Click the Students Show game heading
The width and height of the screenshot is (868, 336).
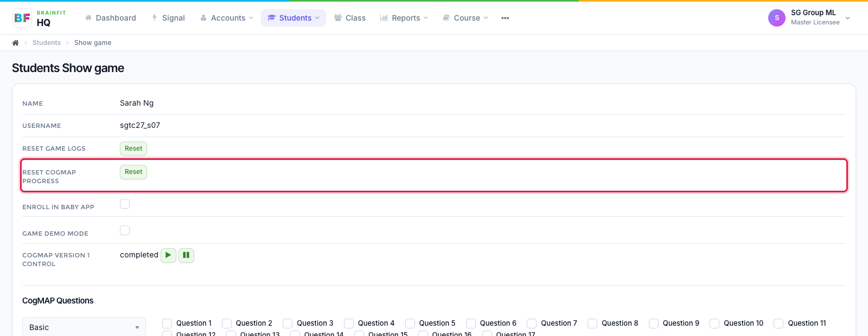click(x=68, y=68)
